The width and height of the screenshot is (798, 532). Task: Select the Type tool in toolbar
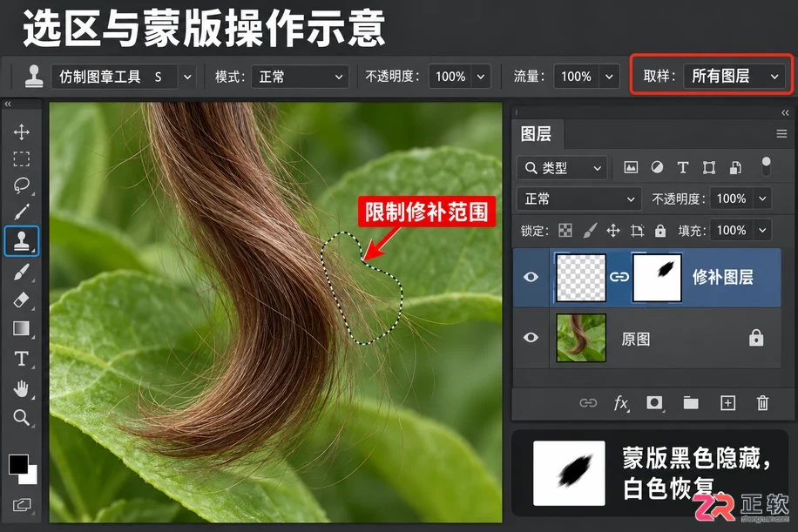click(x=22, y=359)
